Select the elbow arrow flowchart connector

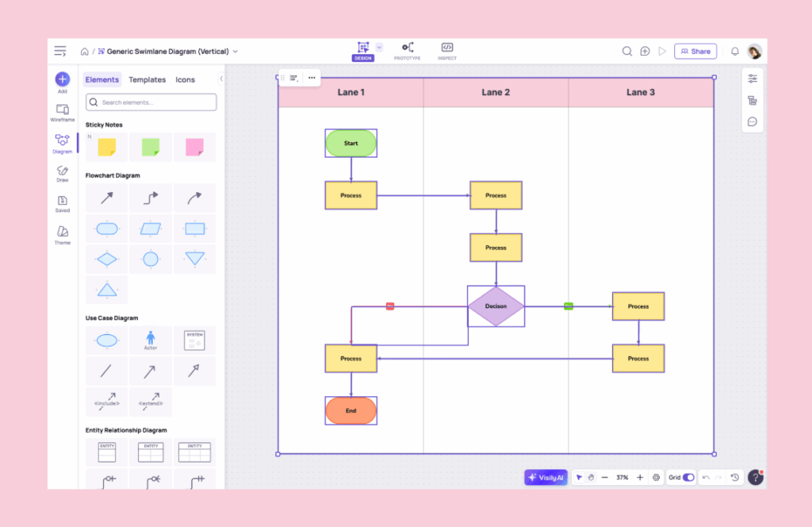click(x=151, y=198)
